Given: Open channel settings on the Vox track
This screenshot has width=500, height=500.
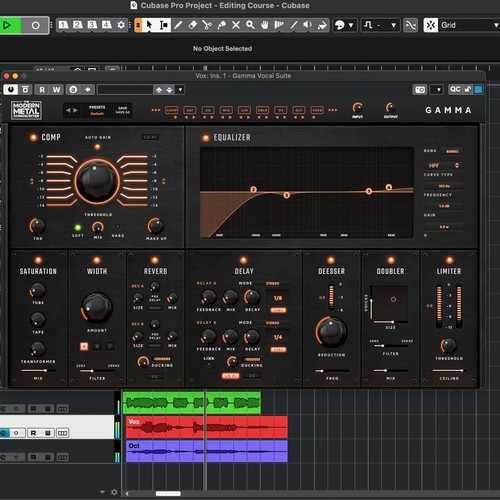Looking at the screenshot, I should tap(4, 433).
